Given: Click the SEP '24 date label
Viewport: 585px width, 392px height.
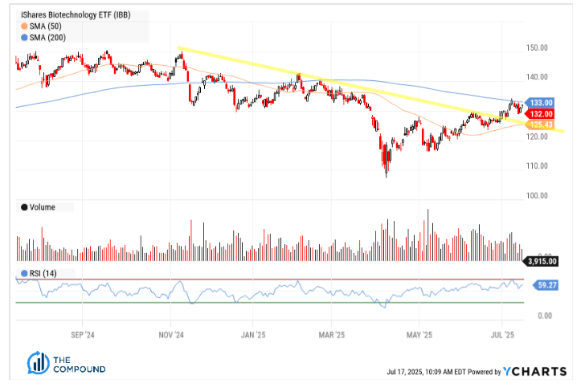Looking at the screenshot, I should tap(83, 335).
